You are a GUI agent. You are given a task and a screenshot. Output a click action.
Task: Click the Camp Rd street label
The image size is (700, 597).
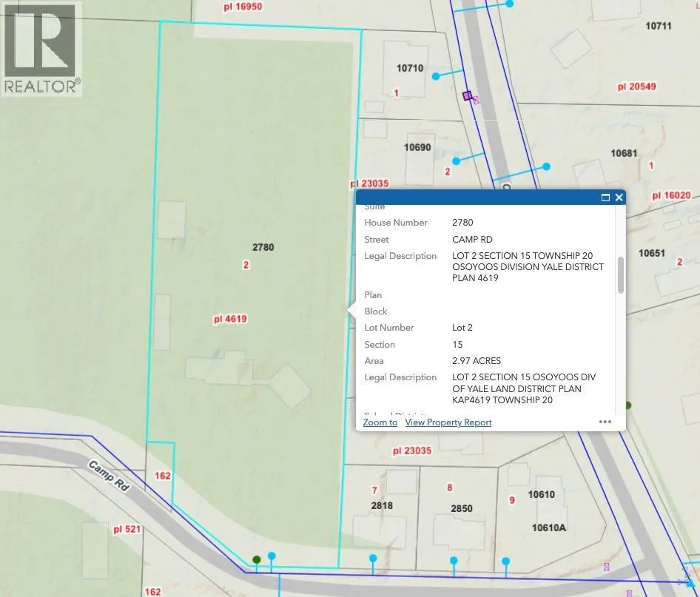(109, 477)
